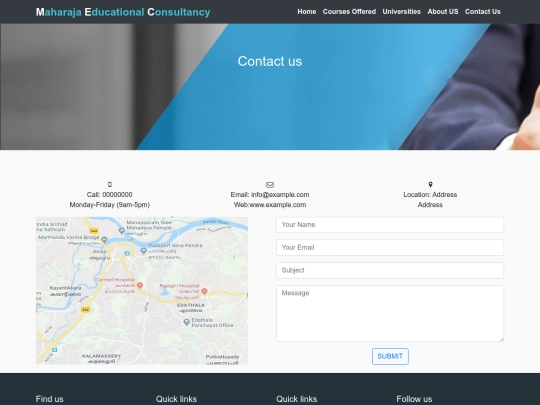This screenshot has width=540, height=405.
Task: Click the Web:www.example.com text
Action: coord(270,205)
